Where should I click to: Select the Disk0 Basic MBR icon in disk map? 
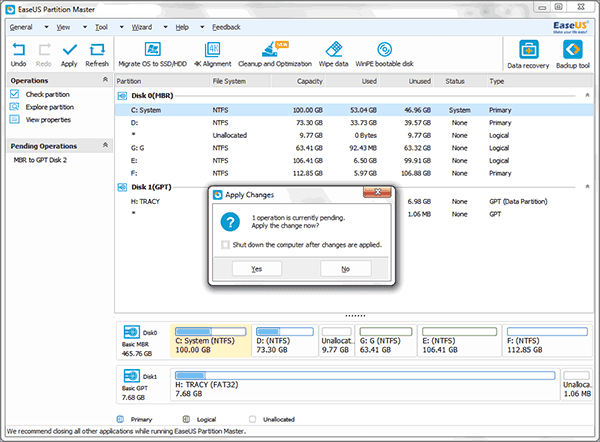tap(132, 332)
